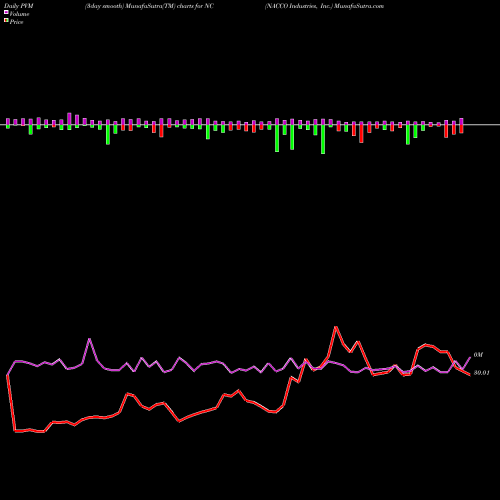Image resolution: width=500 pixels, height=500 pixels.
Task: Click the NACCO Industries, Inc. MunafaSutra.com text
Action: click(324, 6)
